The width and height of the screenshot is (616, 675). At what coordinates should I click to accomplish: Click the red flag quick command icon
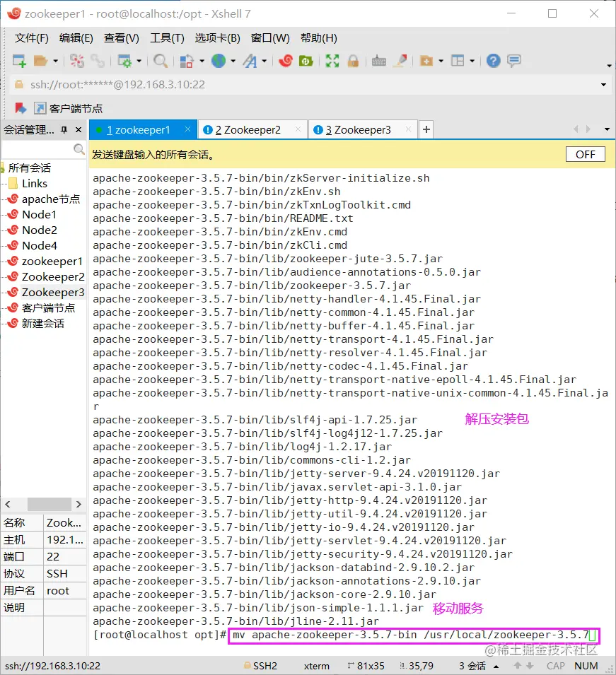tap(21, 108)
